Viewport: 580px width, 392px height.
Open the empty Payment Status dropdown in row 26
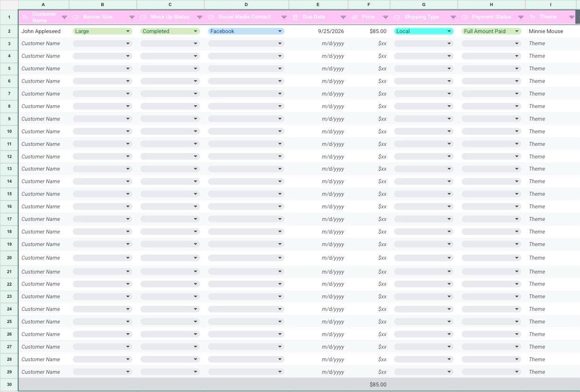tap(491, 334)
